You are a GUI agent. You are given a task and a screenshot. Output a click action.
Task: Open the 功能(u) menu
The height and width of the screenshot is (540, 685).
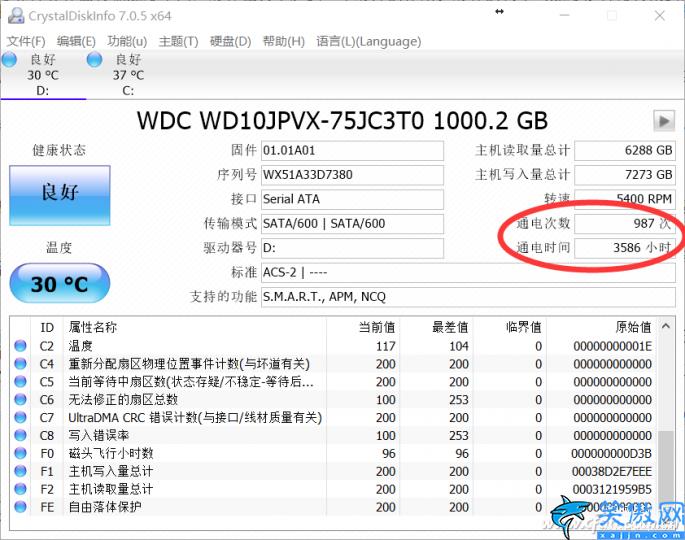click(x=127, y=42)
